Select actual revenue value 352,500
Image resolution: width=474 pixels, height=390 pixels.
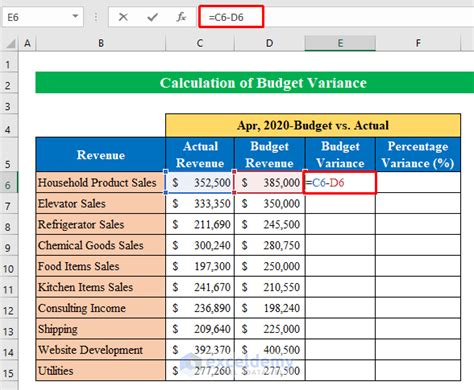coord(200,182)
